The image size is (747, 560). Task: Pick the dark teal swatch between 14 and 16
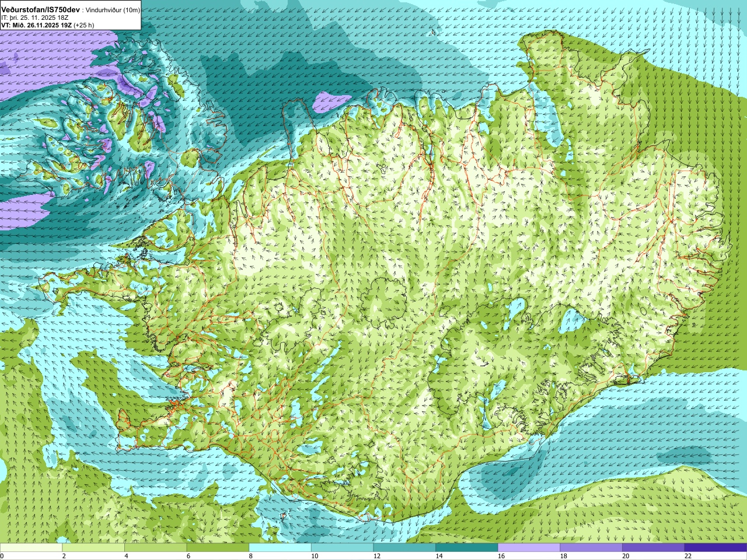pos(467,548)
